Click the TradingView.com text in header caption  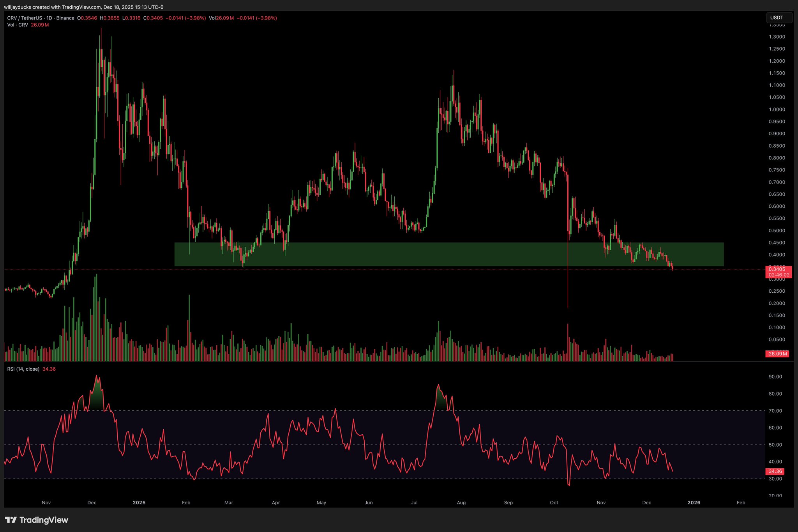pyautogui.click(x=81, y=7)
